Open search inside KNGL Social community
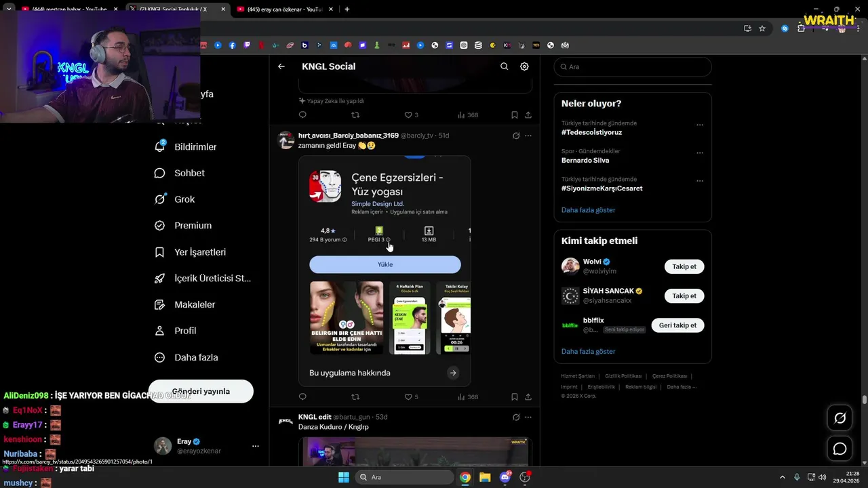Image resolution: width=868 pixels, height=488 pixels. 504,66
